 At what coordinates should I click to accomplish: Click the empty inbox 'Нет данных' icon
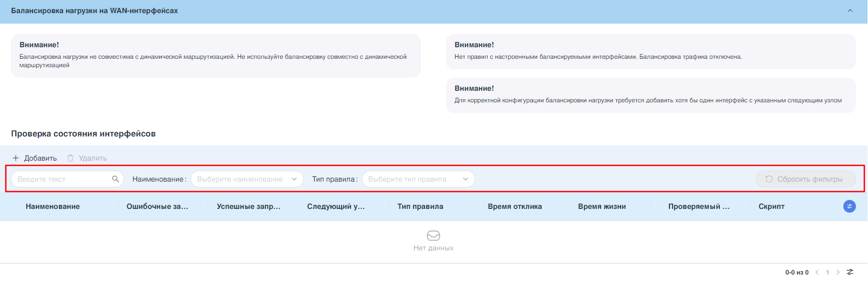click(433, 236)
